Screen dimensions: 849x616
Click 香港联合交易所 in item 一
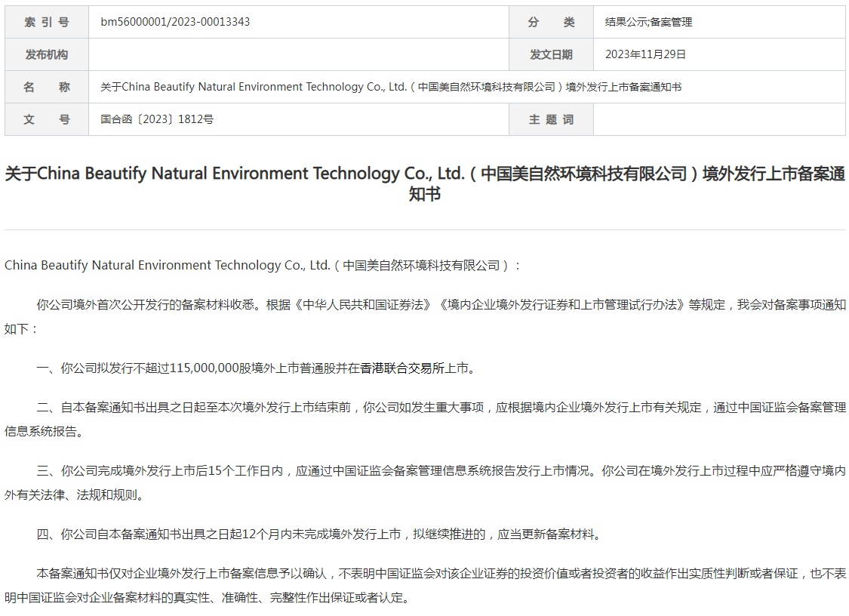[x=402, y=368]
